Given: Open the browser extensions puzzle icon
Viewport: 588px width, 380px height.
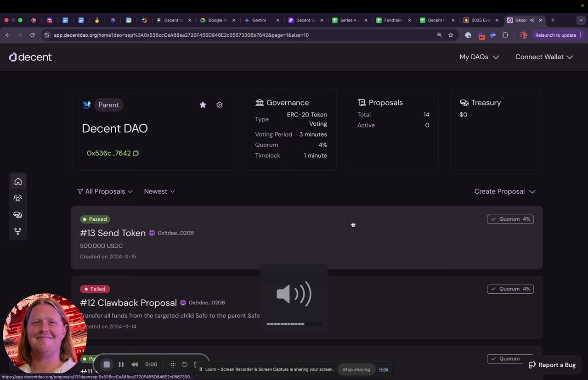Looking at the screenshot, I should [x=505, y=35].
